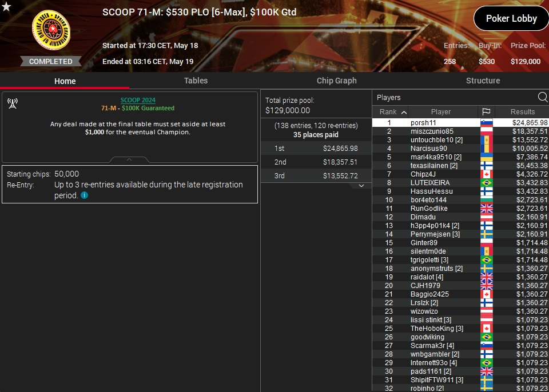Click Brazil flag next to LUTEIXEIRA
This screenshot has height=392, width=549.
tap(486, 183)
